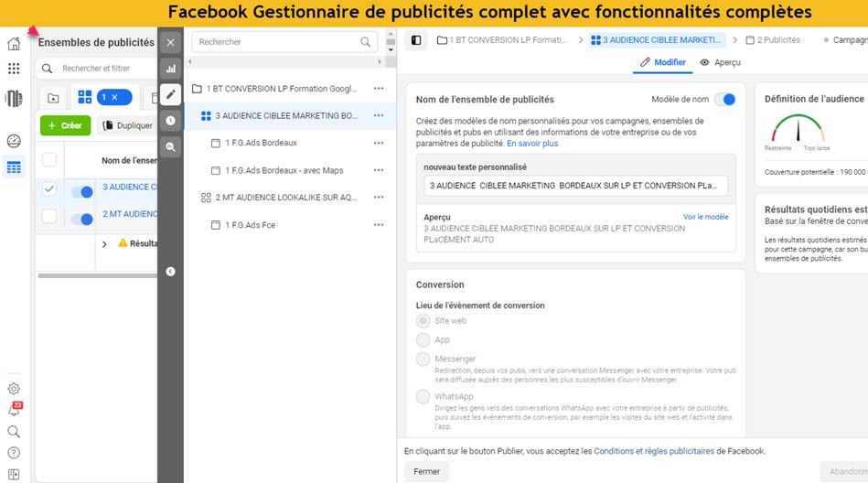Click the tree scroll up arrow
The width and height of the screenshot is (868, 483).
point(391,34)
